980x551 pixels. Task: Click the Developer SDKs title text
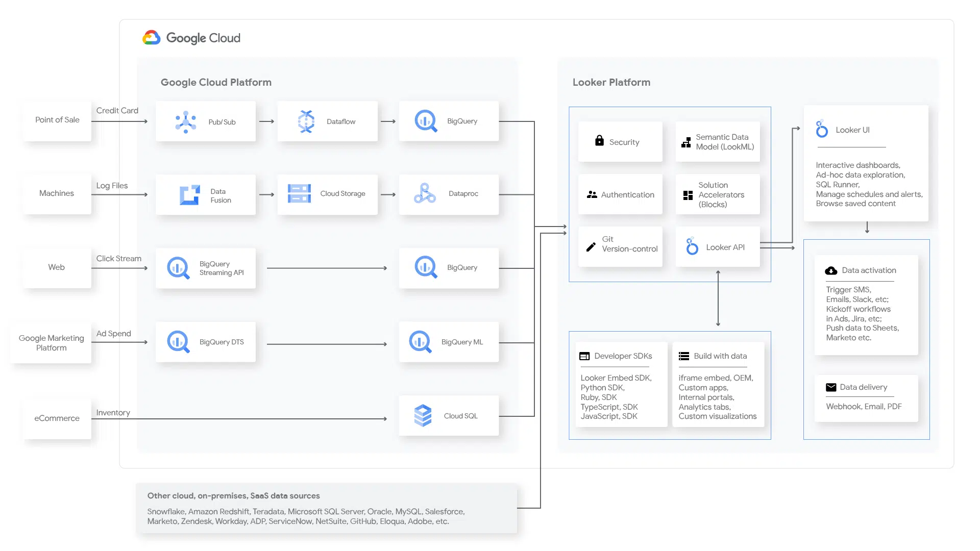(623, 356)
